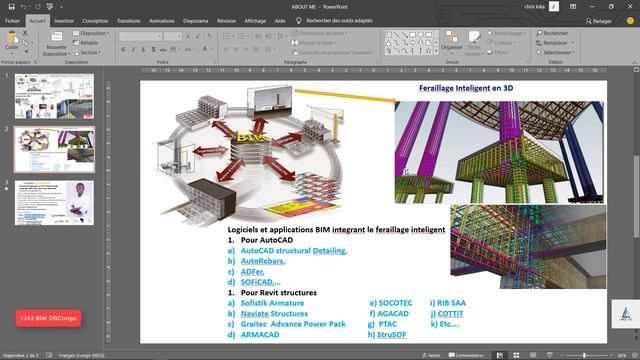Screen dimensions: 640x360
Task: Click the format painter brush icon
Action: (26, 52)
